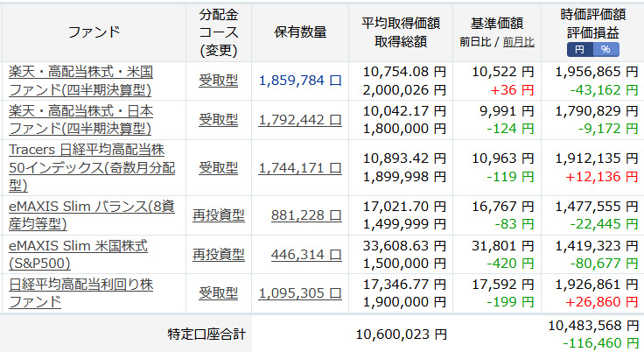Select valuation gain +12,136 円
The width and height of the screenshot is (644, 352).
602,177
